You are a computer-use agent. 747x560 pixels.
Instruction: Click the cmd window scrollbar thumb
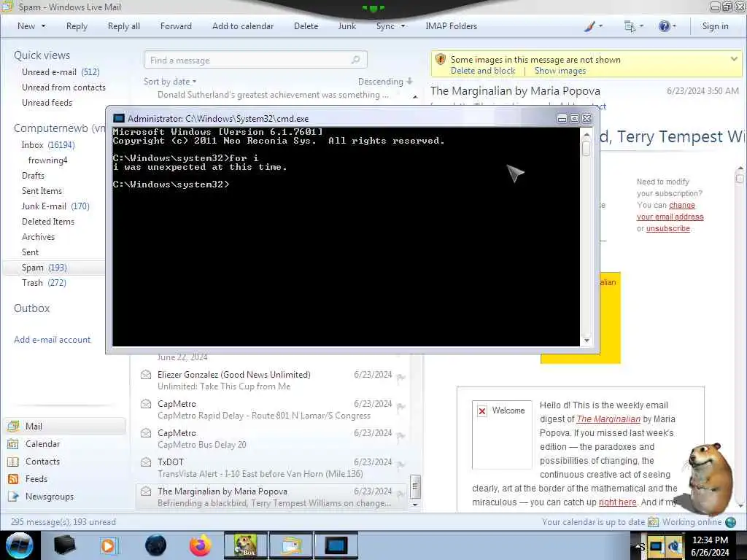click(x=586, y=149)
